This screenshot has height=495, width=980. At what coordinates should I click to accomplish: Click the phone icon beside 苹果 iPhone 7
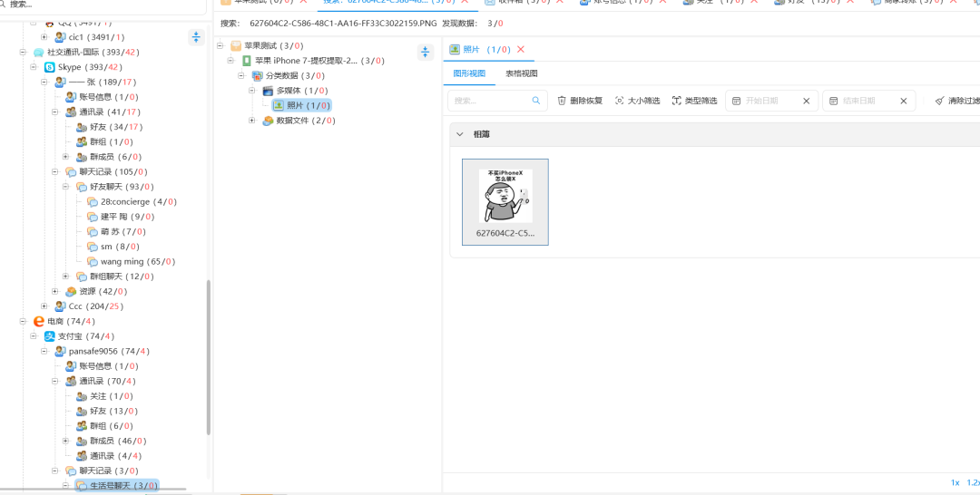click(246, 61)
